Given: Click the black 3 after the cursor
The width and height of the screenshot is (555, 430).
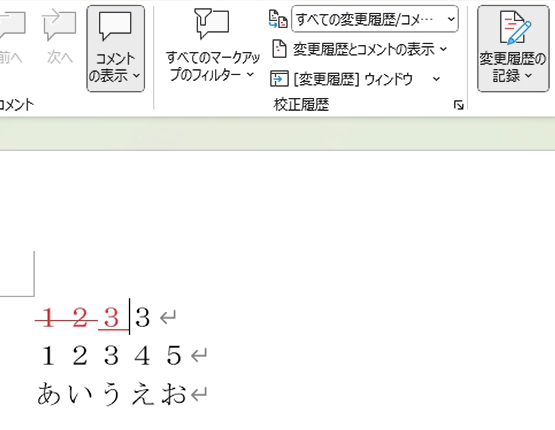Looking at the screenshot, I should pos(142,317).
